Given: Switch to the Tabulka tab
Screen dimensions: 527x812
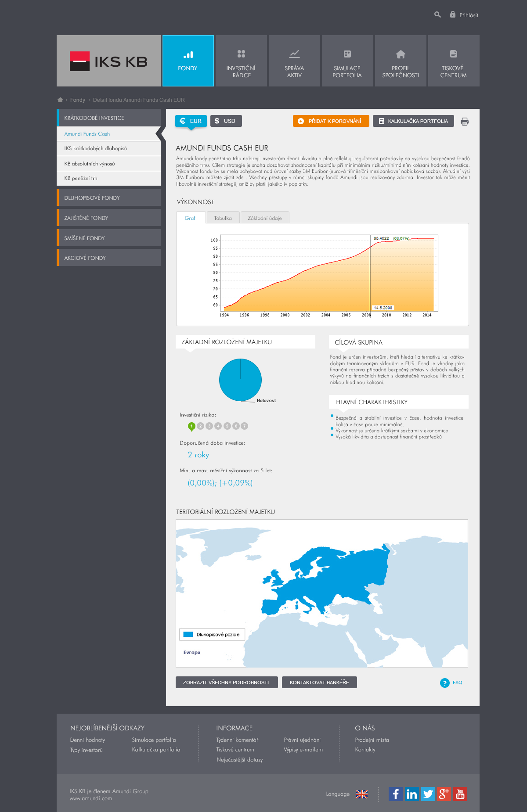Looking at the screenshot, I should [x=223, y=218].
